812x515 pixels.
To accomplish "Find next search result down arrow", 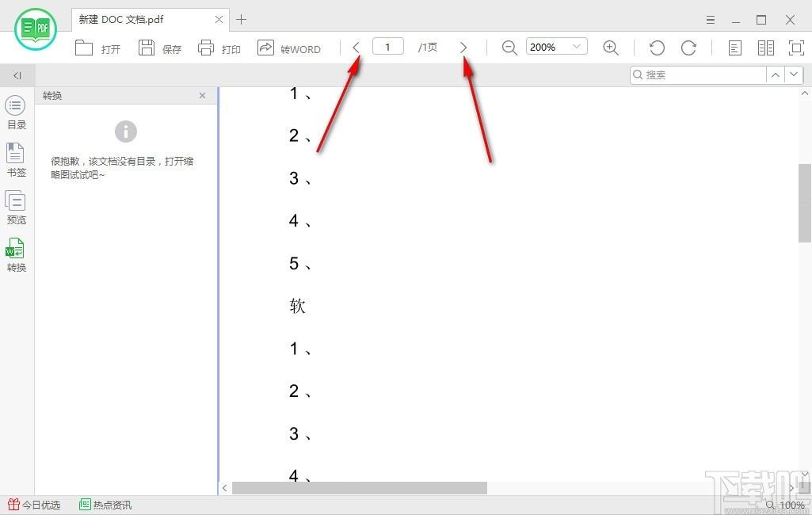I will click(794, 74).
